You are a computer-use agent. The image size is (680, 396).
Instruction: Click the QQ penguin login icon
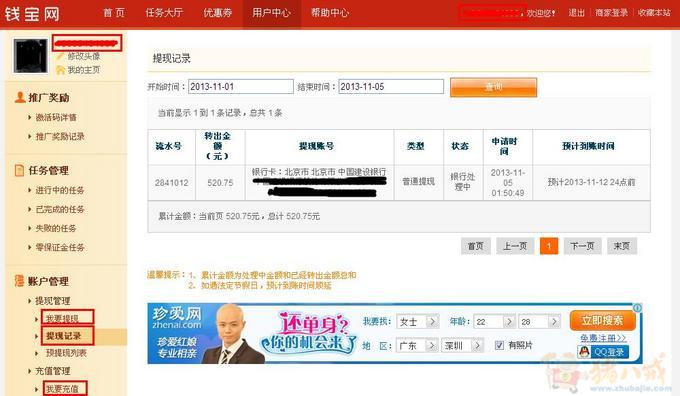click(584, 351)
